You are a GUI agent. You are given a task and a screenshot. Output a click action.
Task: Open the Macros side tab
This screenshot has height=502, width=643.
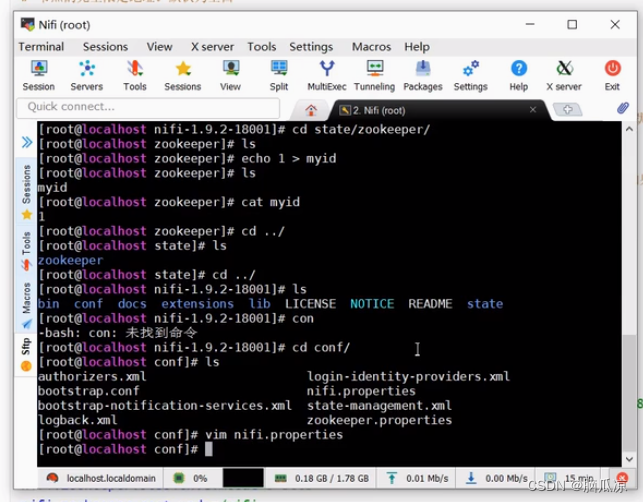click(x=27, y=305)
